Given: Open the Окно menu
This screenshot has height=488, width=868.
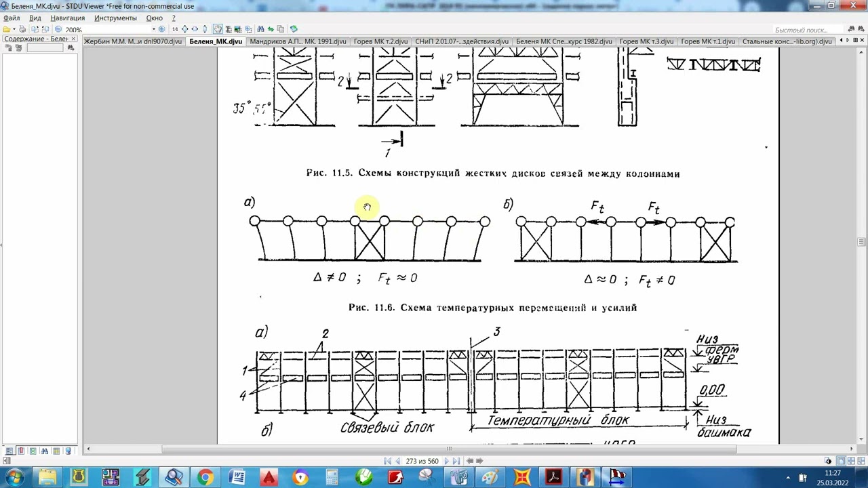Looking at the screenshot, I should (x=155, y=18).
